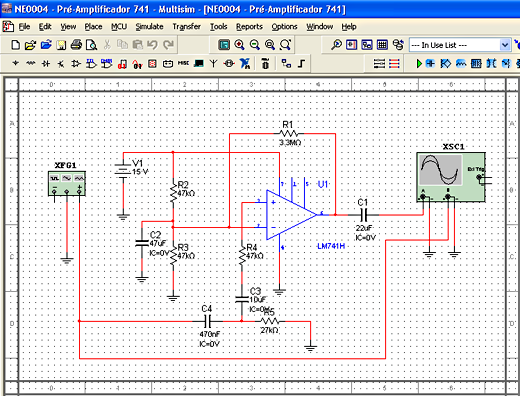Place a Power component

pos(168,63)
